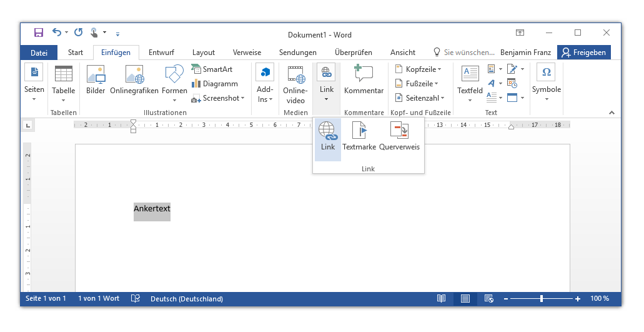Insert a Querverweis cross-reference
The image size is (644, 332).
pos(399,136)
